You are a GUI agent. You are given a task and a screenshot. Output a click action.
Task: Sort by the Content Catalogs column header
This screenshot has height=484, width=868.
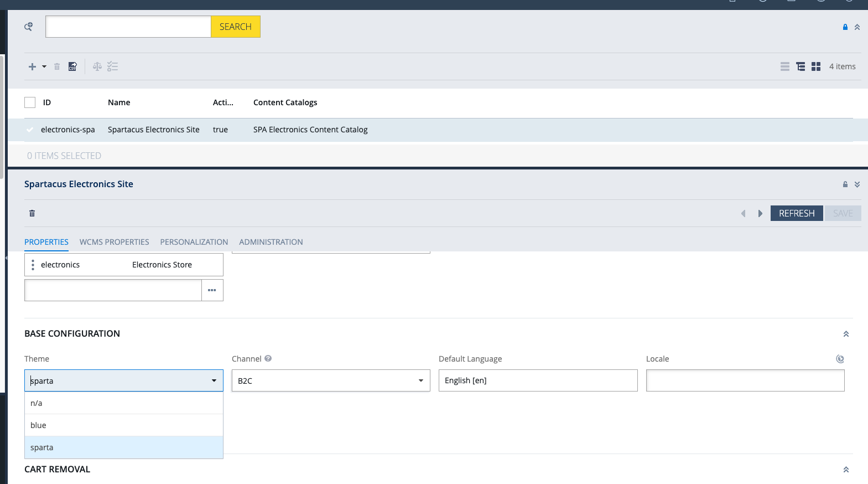click(x=285, y=102)
